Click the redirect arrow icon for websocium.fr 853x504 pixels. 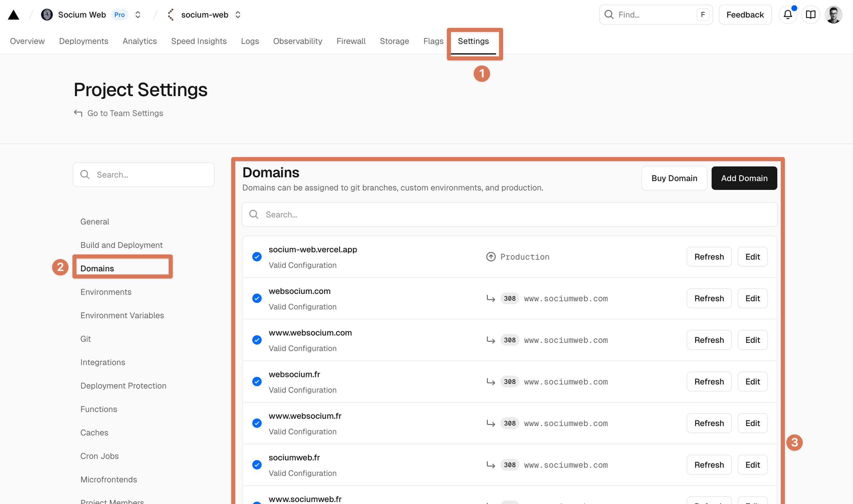[491, 382]
